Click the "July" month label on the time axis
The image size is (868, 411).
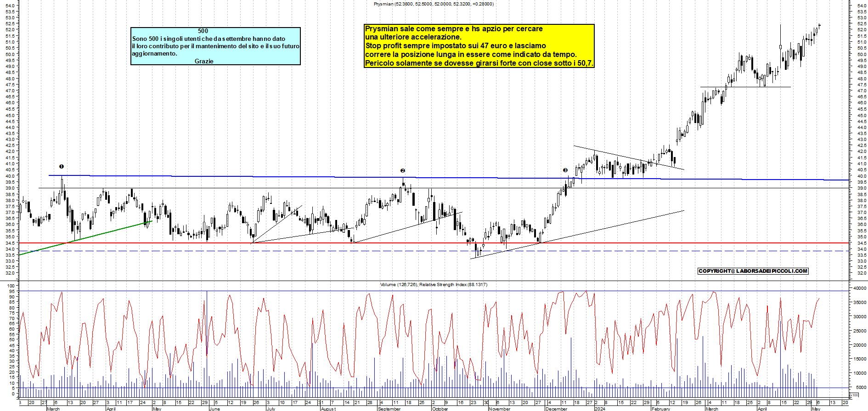point(271,409)
